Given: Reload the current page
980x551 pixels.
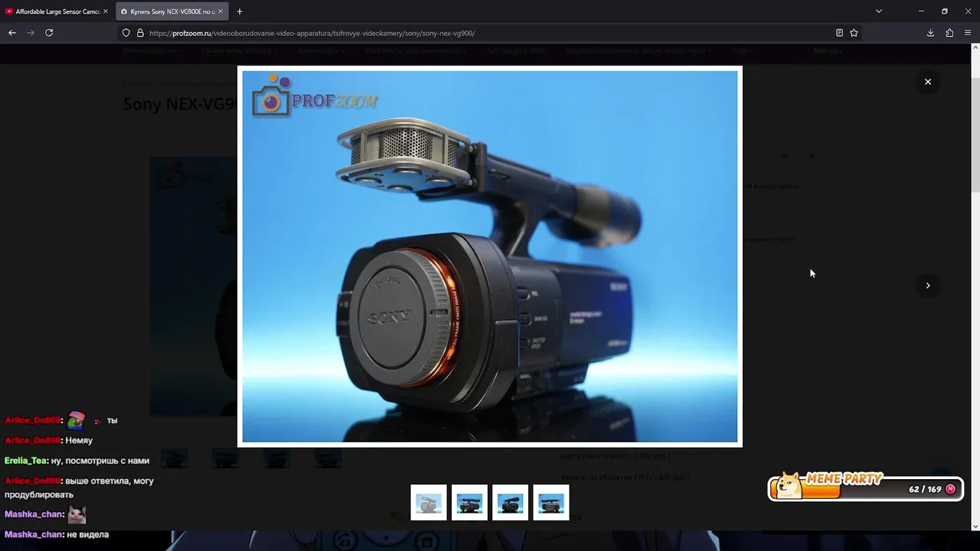Looking at the screenshot, I should 49,33.
